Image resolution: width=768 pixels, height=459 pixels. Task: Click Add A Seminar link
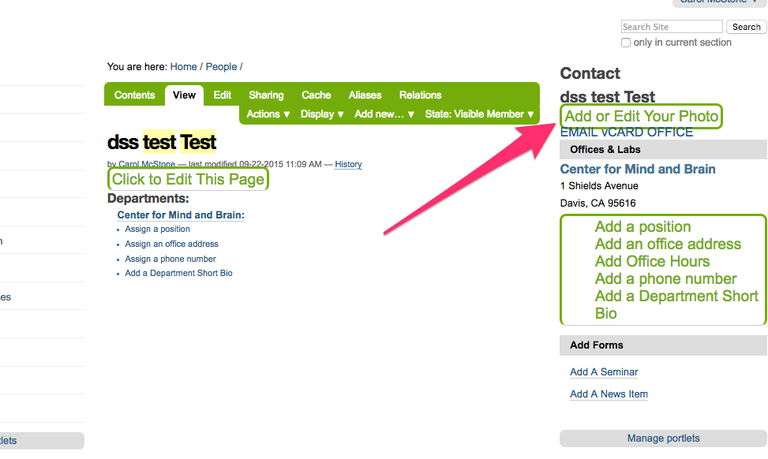point(604,372)
